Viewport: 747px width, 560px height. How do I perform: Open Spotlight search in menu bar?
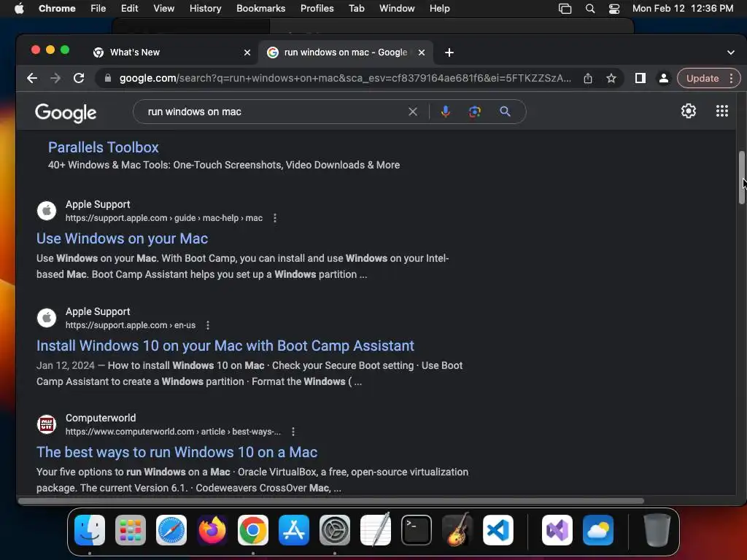click(x=589, y=9)
